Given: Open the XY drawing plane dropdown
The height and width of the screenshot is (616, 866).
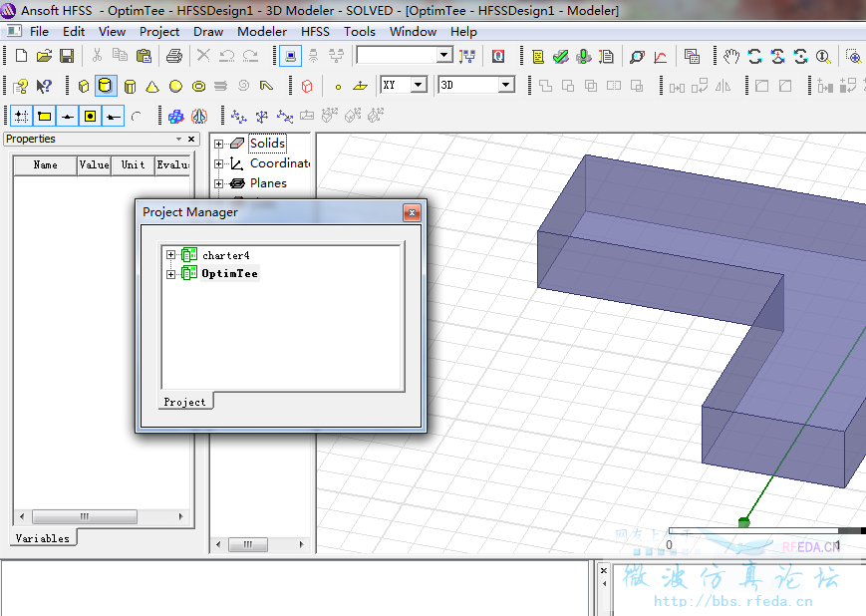Looking at the screenshot, I should (x=419, y=85).
